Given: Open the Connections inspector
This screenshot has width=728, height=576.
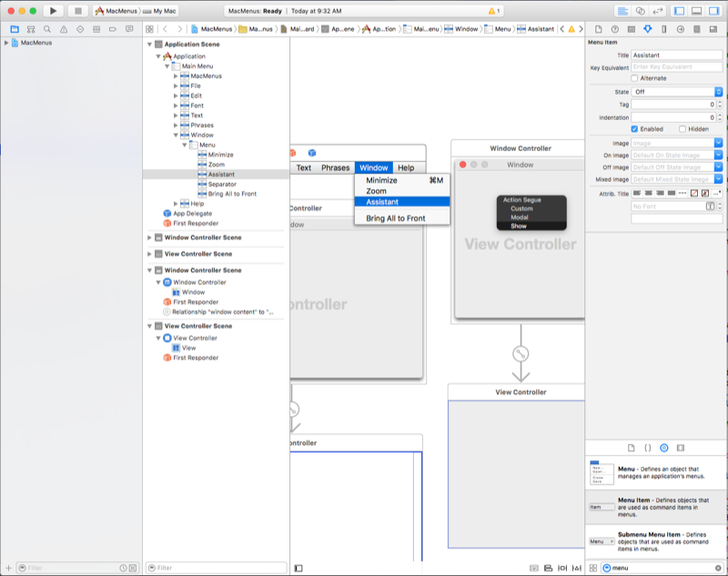Looking at the screenshot, I should tap(681, 30).
